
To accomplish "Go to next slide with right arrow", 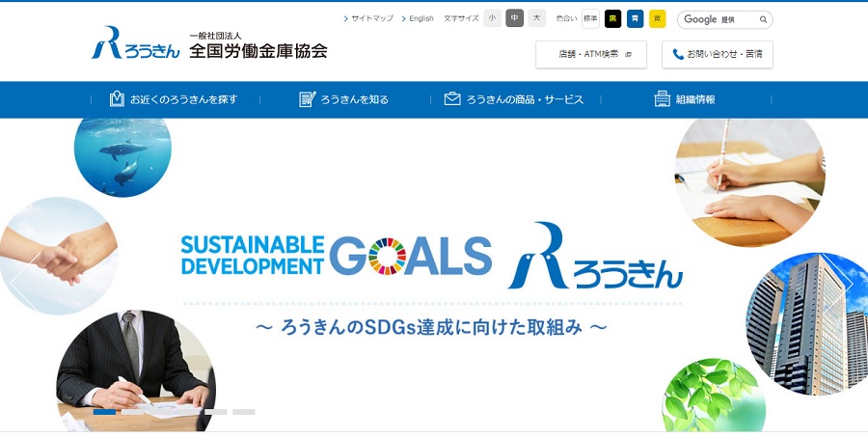I will [x=837, y=283].
